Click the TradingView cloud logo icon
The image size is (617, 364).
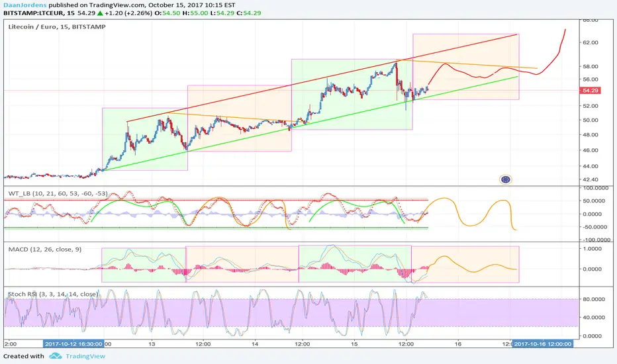(x=56, y=356)
